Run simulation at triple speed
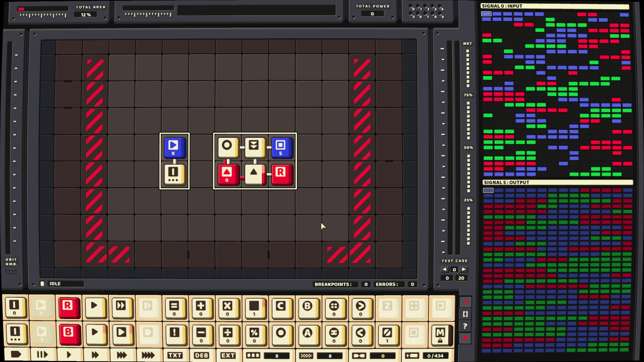The width and height of the screenshot is (644, 362). coord(122,355)
